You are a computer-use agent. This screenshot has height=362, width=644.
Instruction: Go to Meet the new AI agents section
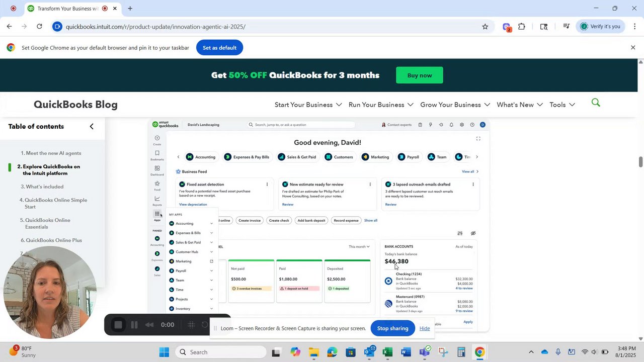[51, 153]
